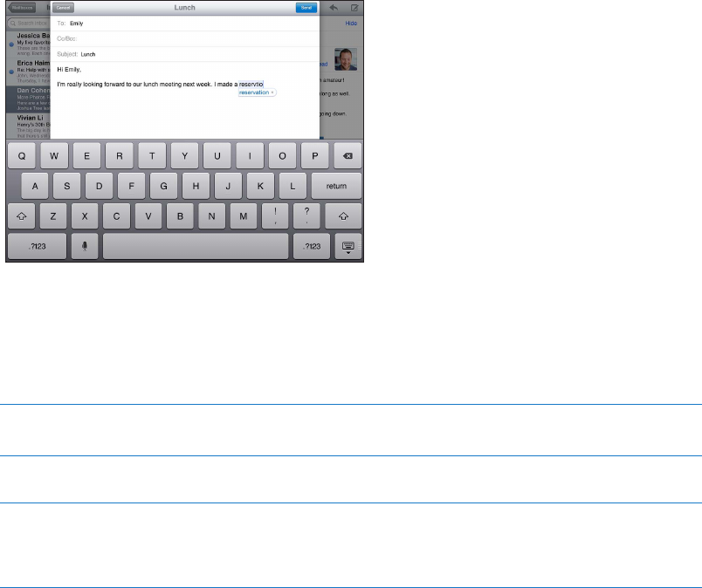Go back to Mailboxes

coord(22,8)
